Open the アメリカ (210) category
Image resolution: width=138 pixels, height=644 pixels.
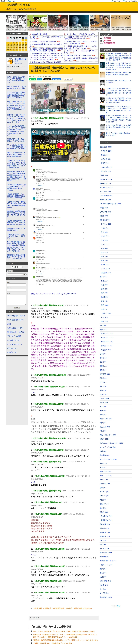(x=106, y=224)
